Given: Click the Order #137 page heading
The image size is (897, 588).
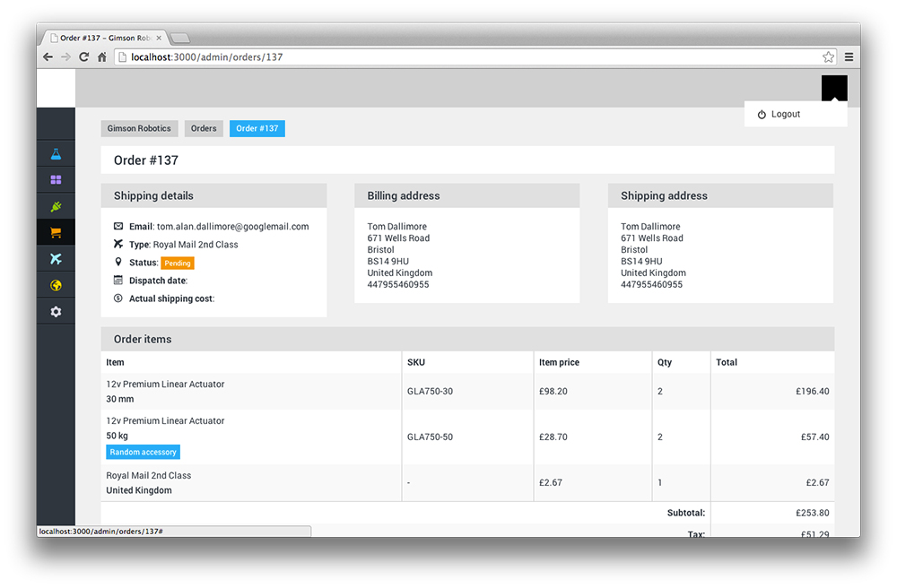Looking at the screenshot, I should click(x=146, y=160).
